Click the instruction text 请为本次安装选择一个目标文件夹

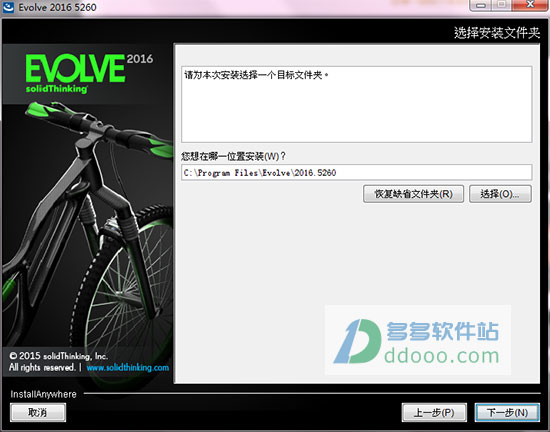[256, 75]
